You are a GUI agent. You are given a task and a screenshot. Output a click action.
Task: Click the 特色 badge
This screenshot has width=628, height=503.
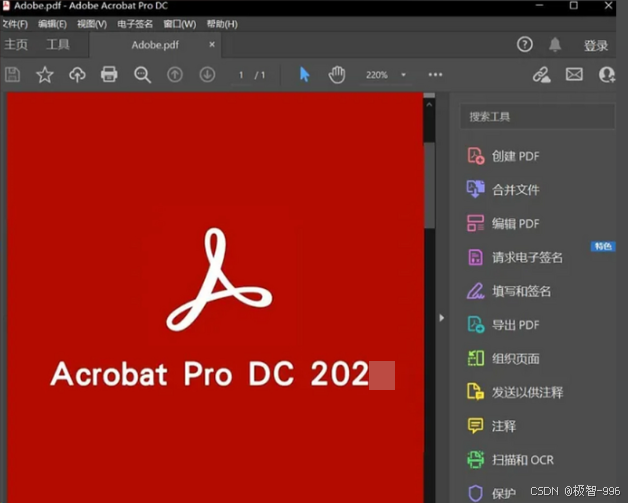click(x=603, y=246)
